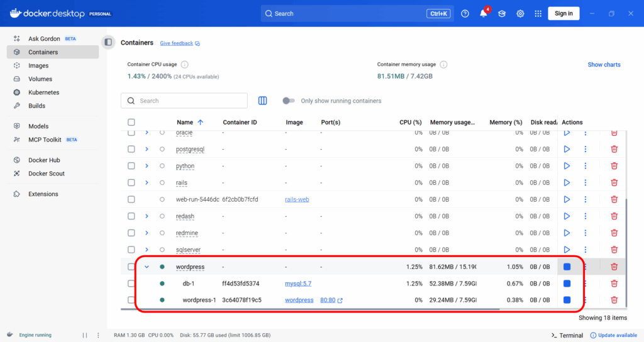Viewport: 644px width, 342px height.
Task: Select the wordpress-1 container checkbox
Action: pyautogui.click(x=131, y=300)
